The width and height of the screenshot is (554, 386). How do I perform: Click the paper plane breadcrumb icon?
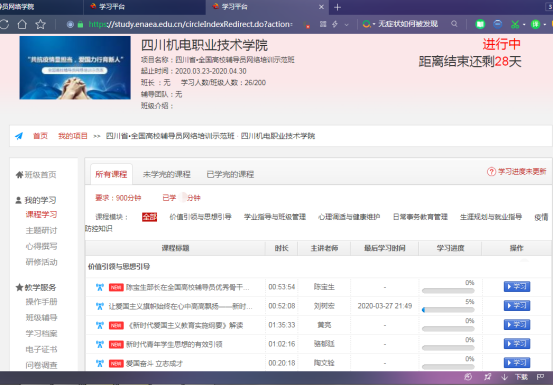19,136
